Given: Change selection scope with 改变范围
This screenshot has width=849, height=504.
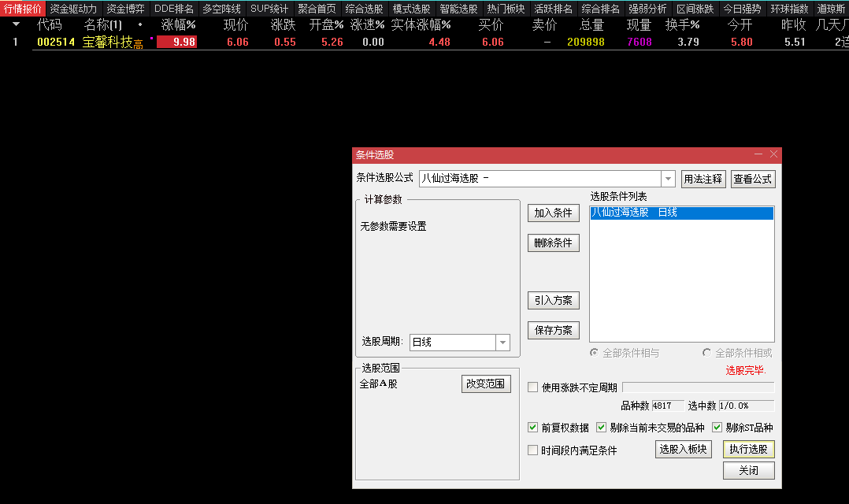Looking at the screenshot, I should point(486,384).
